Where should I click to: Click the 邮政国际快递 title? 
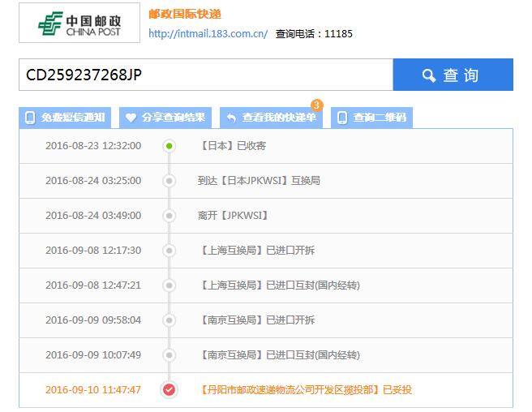tap(185, 14)
